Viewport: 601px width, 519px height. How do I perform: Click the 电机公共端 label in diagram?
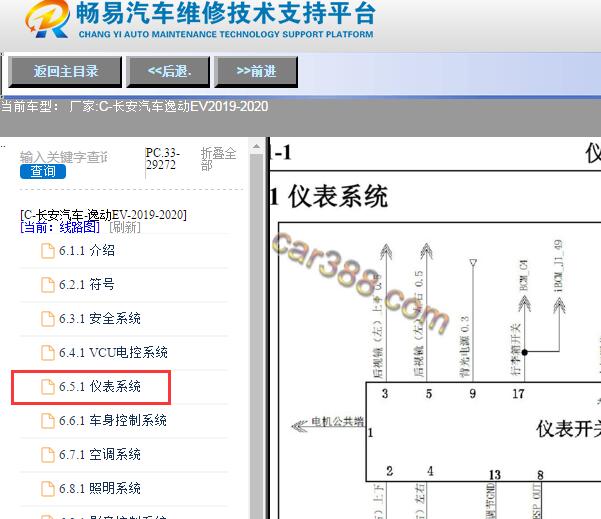(x=337, y=422)
